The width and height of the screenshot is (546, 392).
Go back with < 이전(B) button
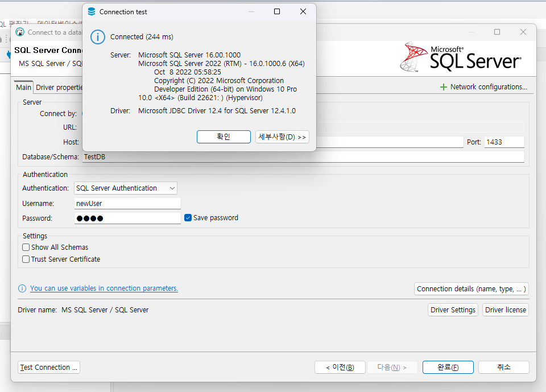[340, 368]
